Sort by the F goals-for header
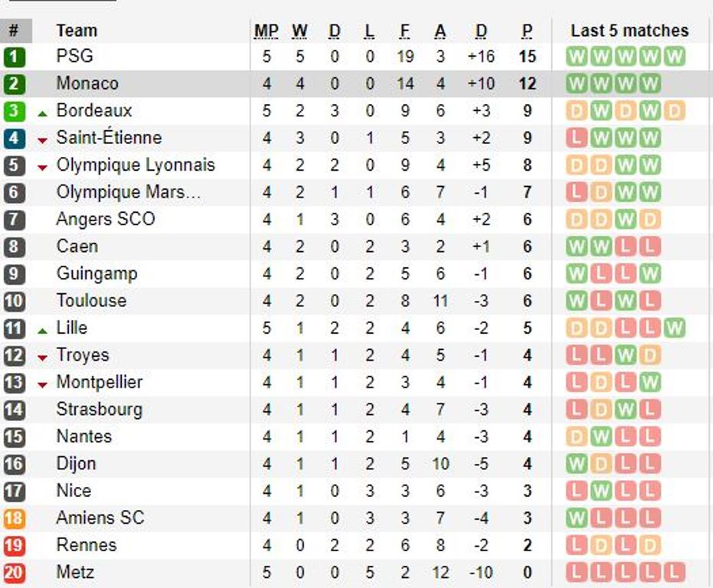Screen dimensions: 713x588 point(404,31)
